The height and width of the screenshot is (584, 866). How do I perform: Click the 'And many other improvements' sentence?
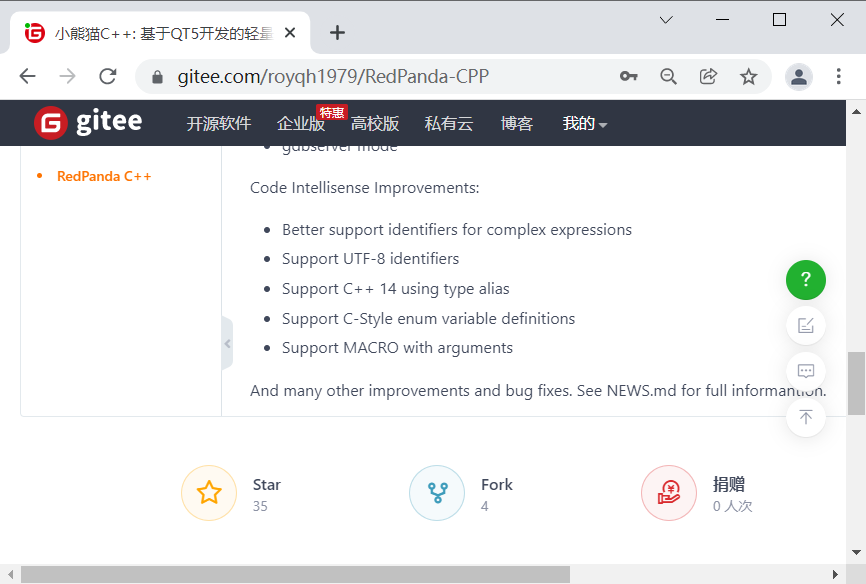538,391
